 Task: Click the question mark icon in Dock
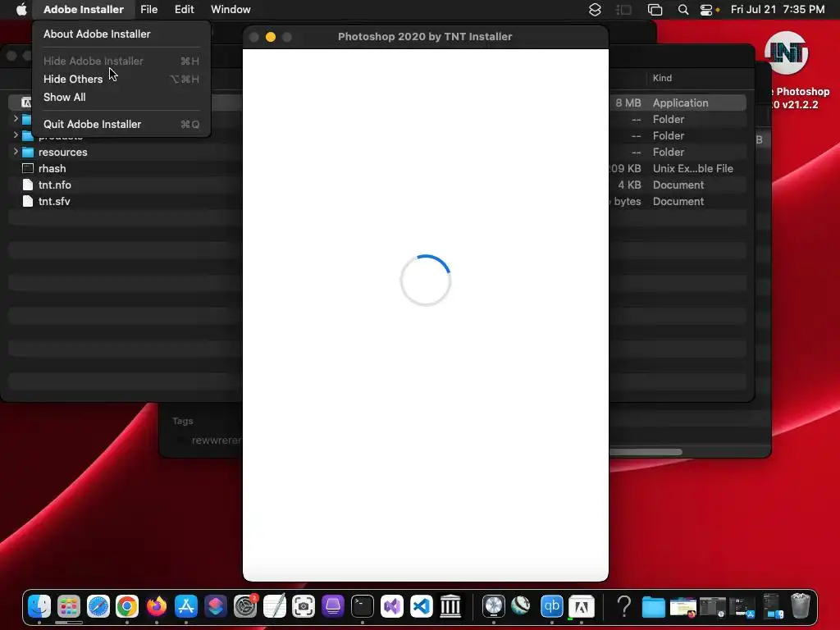[x=624, y=606]
